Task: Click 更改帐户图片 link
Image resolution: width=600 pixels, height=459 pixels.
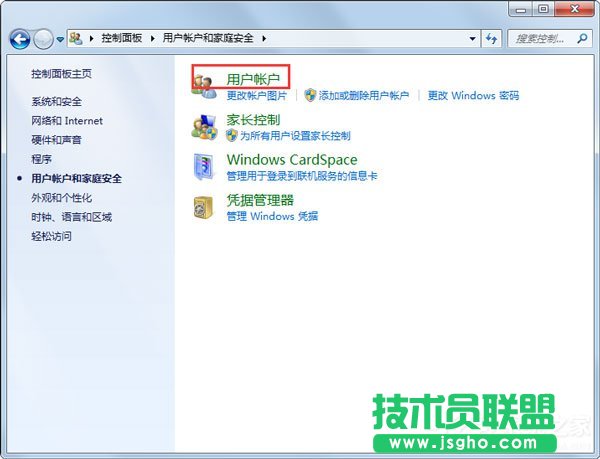Action: coord(257,95)
